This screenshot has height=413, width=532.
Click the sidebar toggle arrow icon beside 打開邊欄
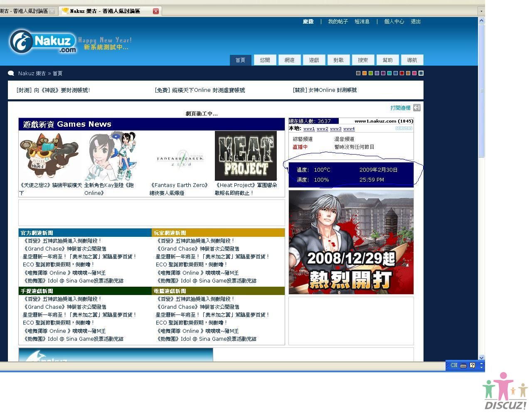tap(417, 108)
